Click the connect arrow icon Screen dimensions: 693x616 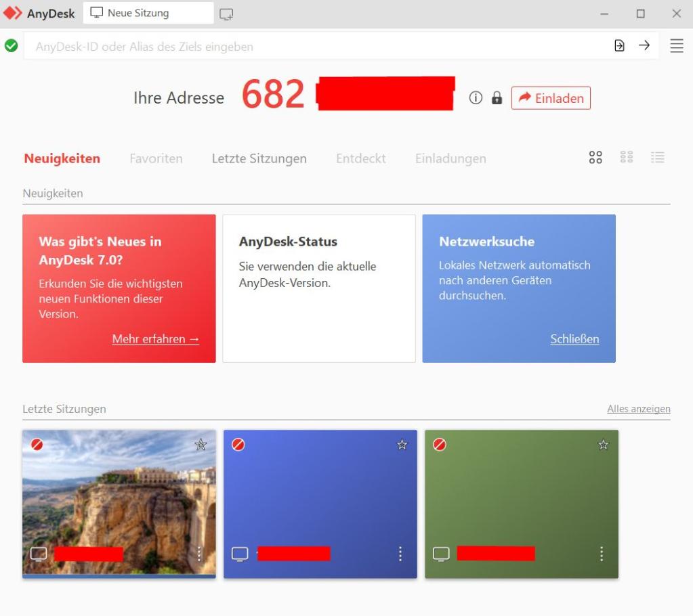pyautogui.click(x=644, y=45)
